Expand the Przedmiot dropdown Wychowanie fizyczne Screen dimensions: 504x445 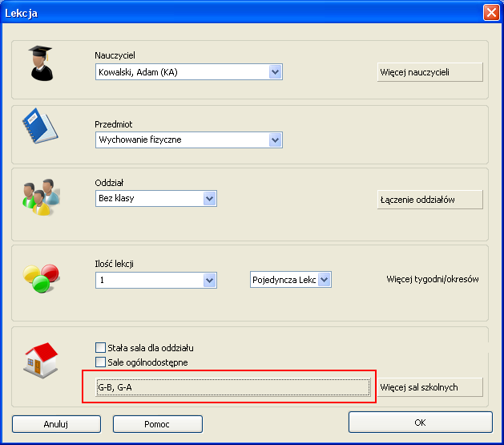(188, 140)
